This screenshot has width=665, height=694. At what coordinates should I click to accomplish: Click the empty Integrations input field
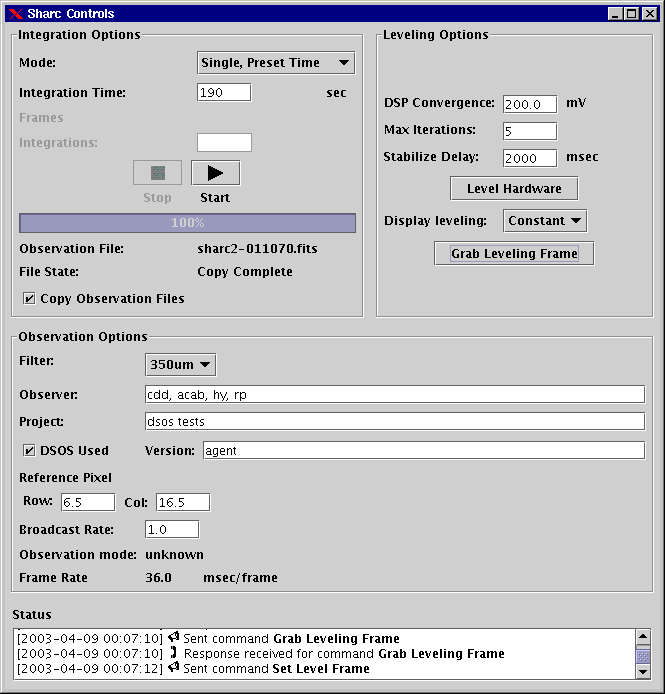pyautogui.click(x=224, y=143)
